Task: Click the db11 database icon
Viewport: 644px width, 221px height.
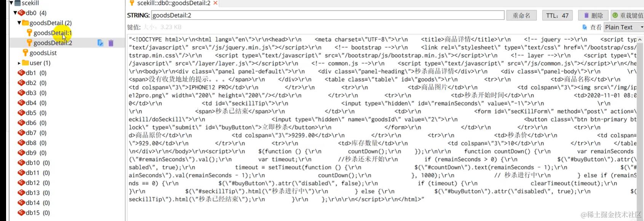Action: [x=21, y=173]
